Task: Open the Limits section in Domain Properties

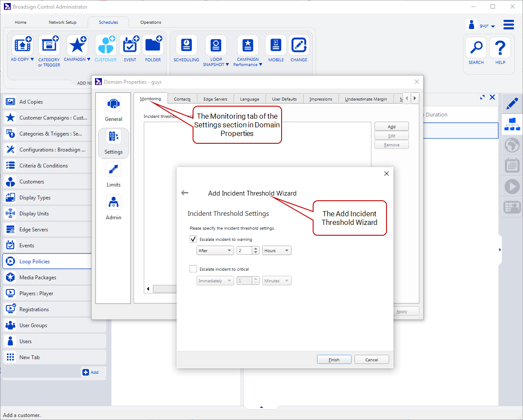Action: tap(114, 169)
